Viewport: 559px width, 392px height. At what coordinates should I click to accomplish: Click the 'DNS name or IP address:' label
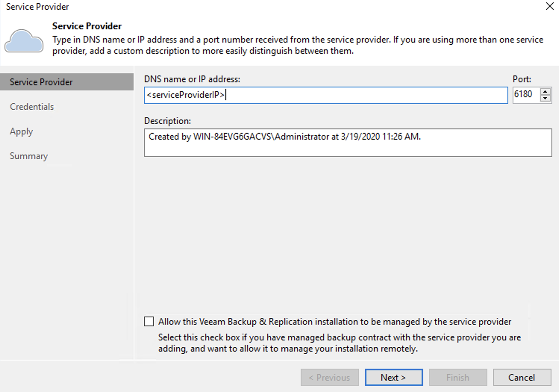click(x=192, y=79)
